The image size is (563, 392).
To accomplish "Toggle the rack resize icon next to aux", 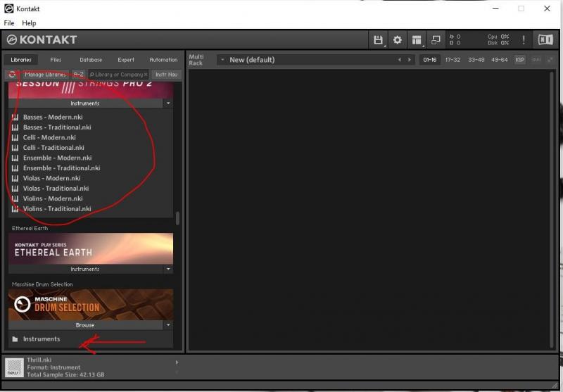I will click(x=550, y=60).
